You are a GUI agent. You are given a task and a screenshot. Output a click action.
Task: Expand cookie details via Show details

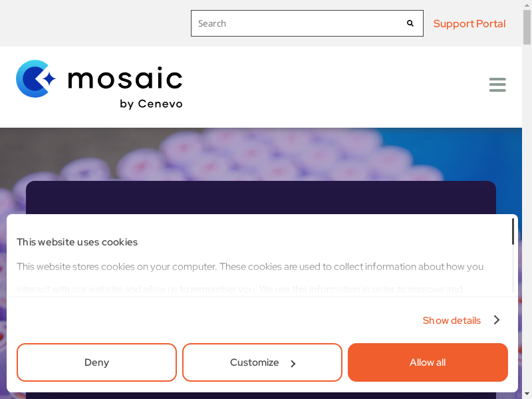click(452, 321)
